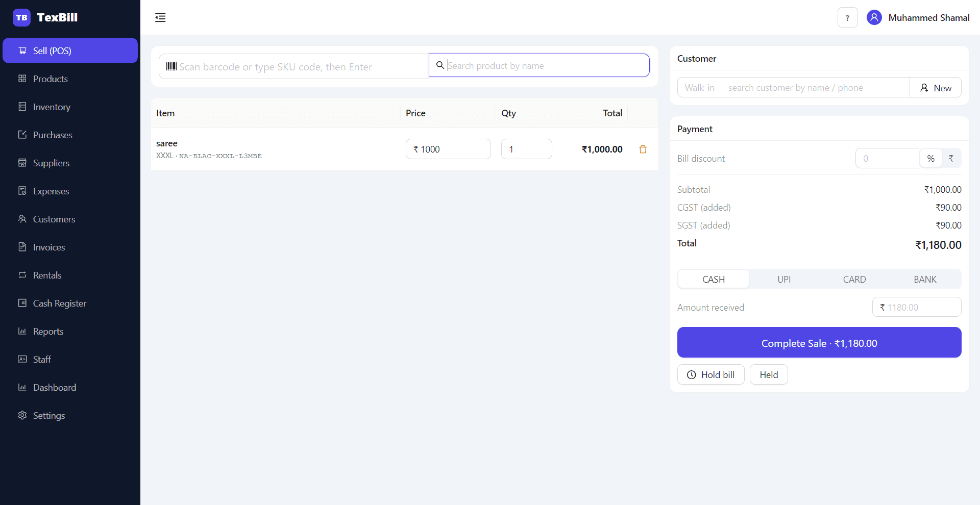Click the Hold bill button
Image resolution: width=980 pixels, height=505 pixels.
coord(710,374)
